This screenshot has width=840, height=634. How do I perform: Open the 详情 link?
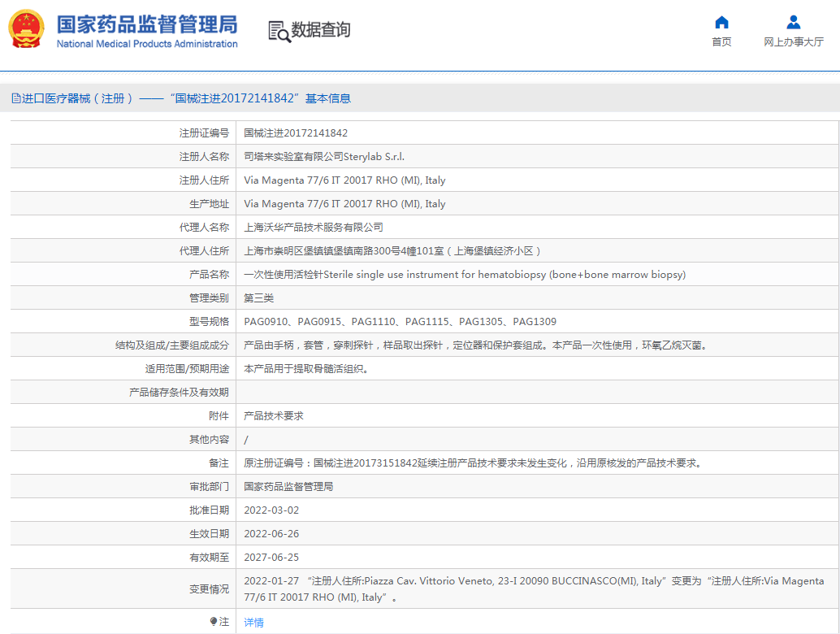click(x=253, y=623)
